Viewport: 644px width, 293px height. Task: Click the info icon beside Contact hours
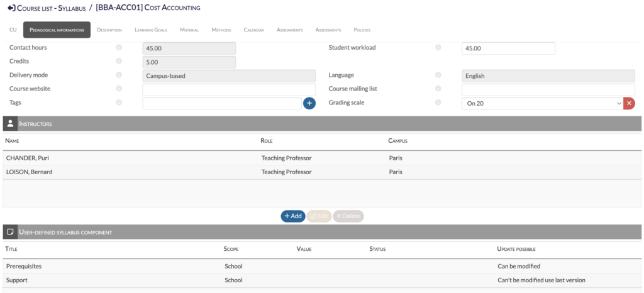119,48
